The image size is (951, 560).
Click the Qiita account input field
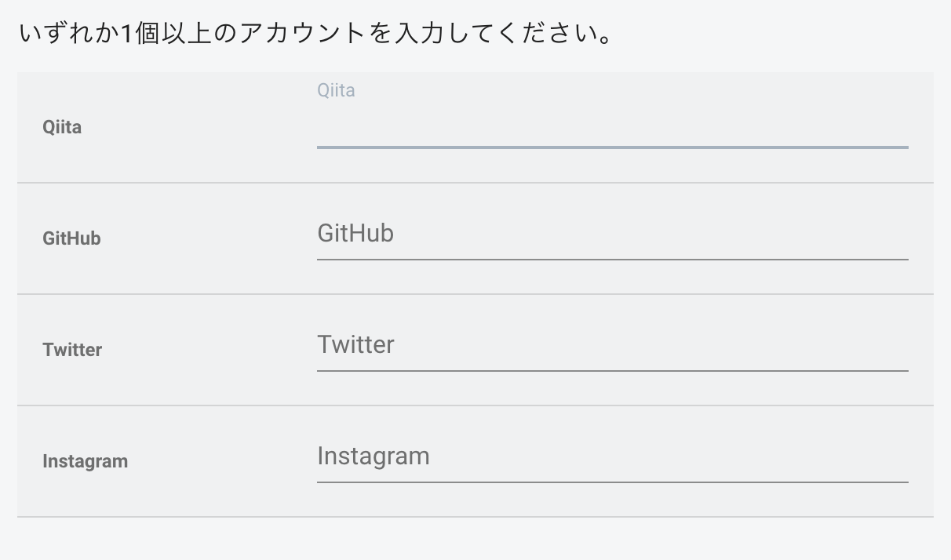pos(612,127)
